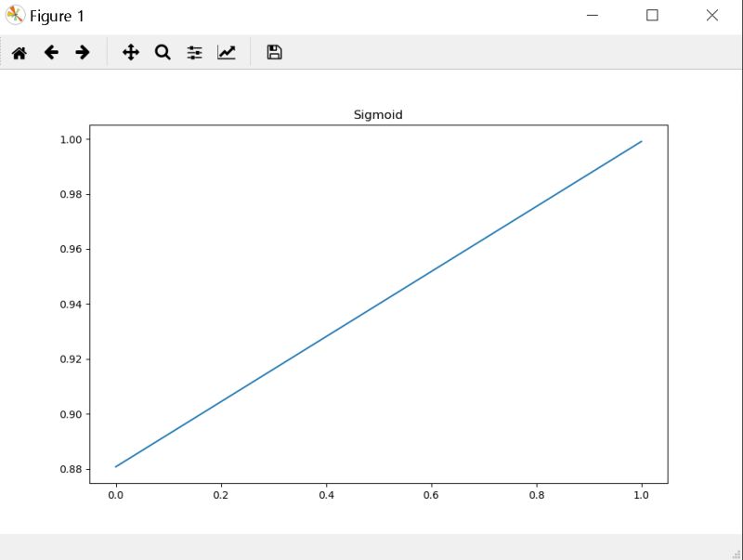Click the matplotlib logo in the title bar

pyautogui.click(x=14, y=15)
